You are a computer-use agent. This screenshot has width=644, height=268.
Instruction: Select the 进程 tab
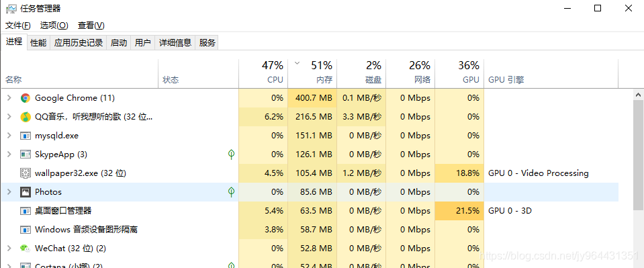pos(14,42)
